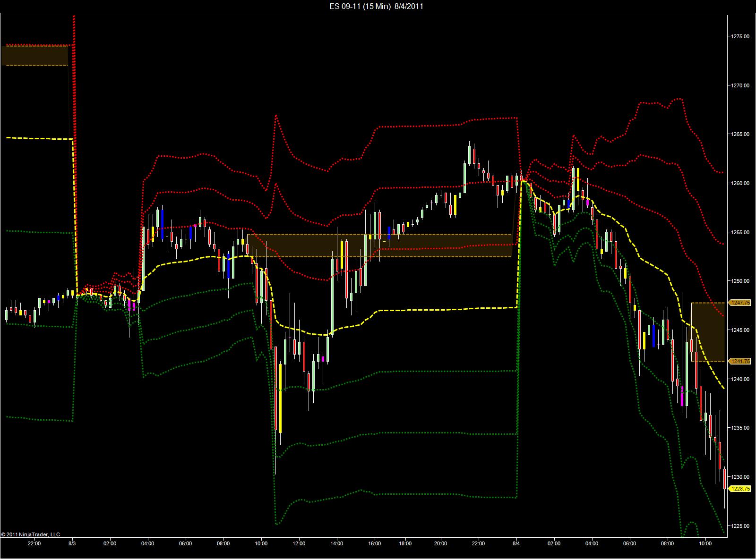The image size is (756, 559).
Task: Select the 1275.00 price axis label
Action: click(x=740, y=36)
